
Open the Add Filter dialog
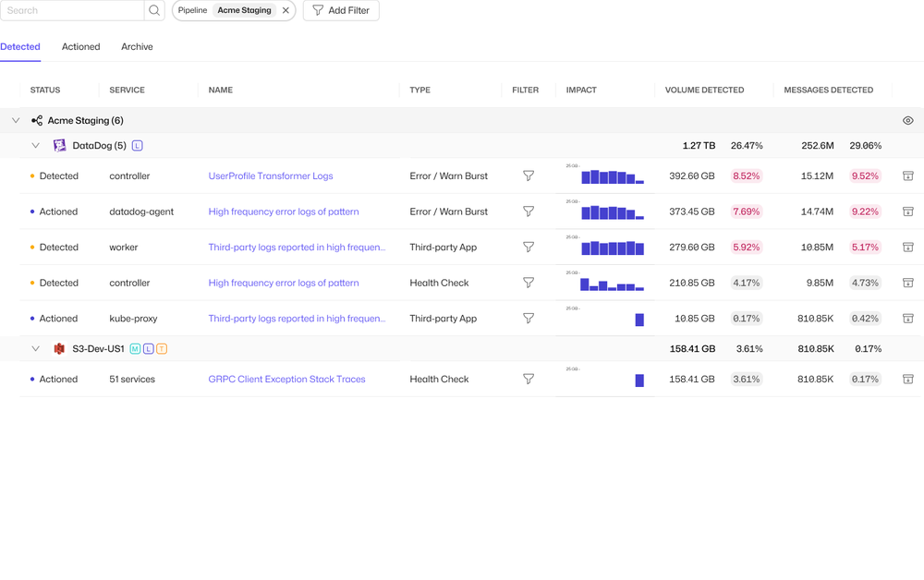340,10
